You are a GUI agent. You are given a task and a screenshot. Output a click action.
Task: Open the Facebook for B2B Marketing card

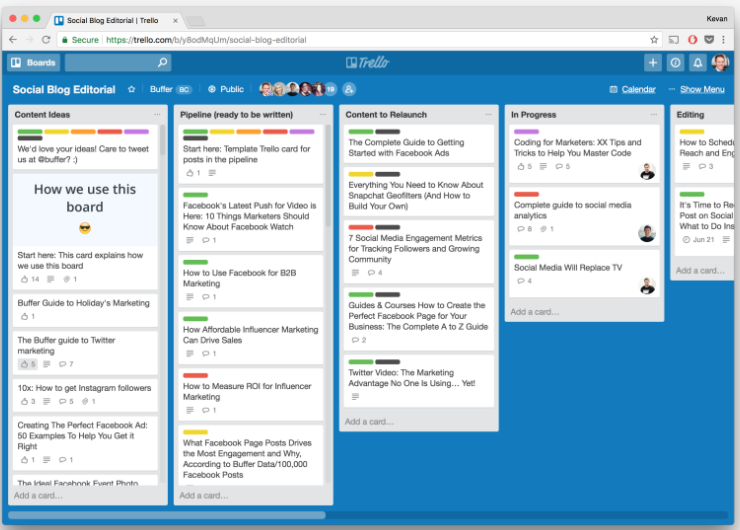click(251, 281)
